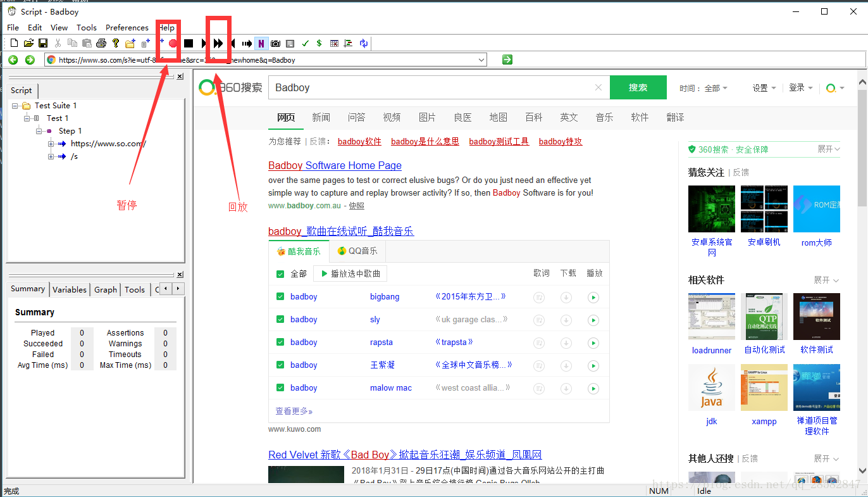
Task: Expand the /s request node
Action: (51, 156)
